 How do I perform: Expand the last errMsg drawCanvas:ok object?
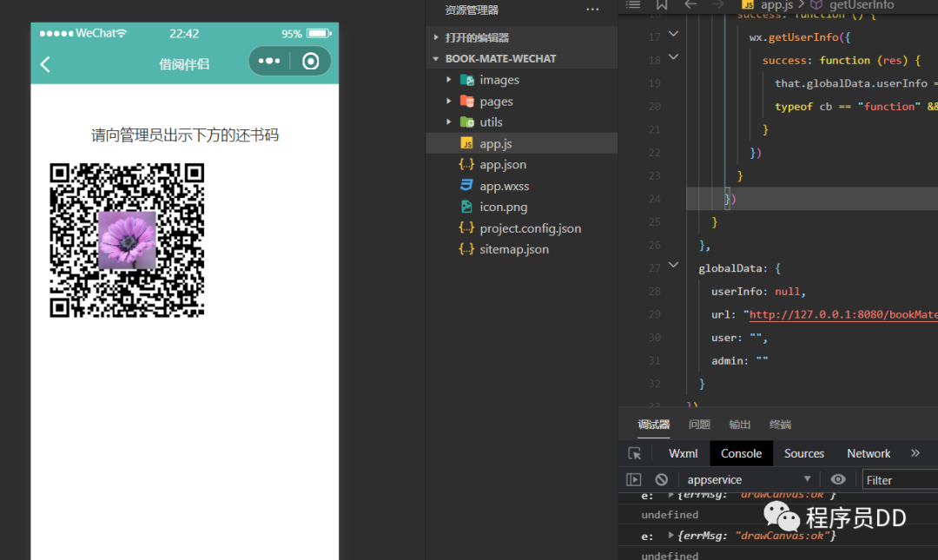(x=670, y=536)
